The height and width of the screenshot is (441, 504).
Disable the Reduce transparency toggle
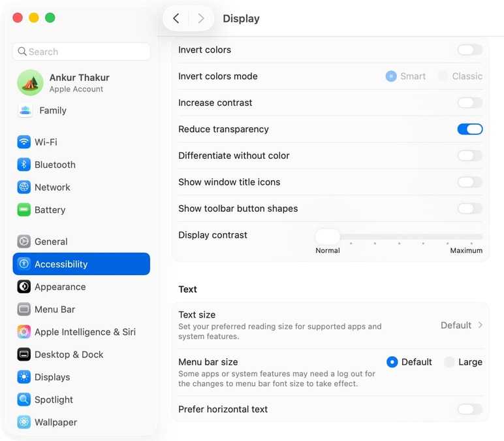click(469, 129)
